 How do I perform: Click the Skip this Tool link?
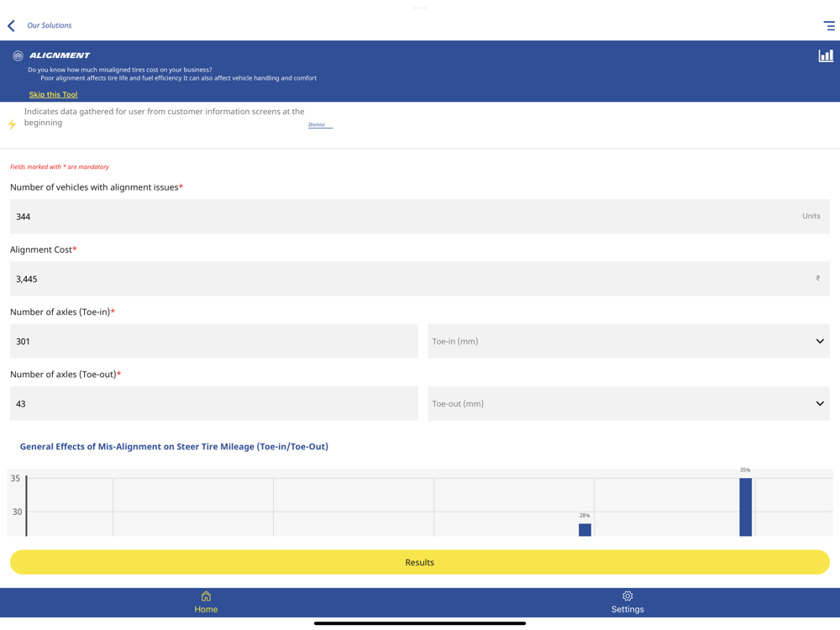[53, 94]
